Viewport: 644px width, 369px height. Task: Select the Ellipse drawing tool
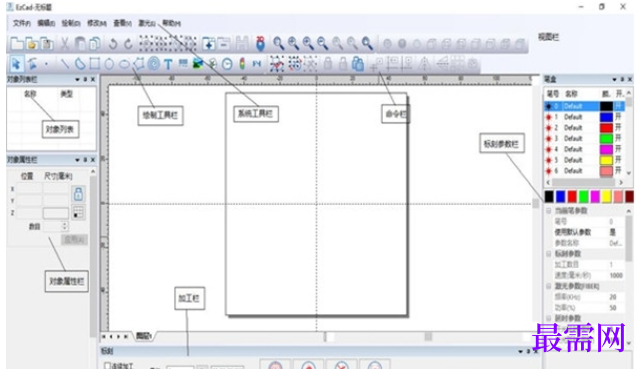[x=124, y=64]
